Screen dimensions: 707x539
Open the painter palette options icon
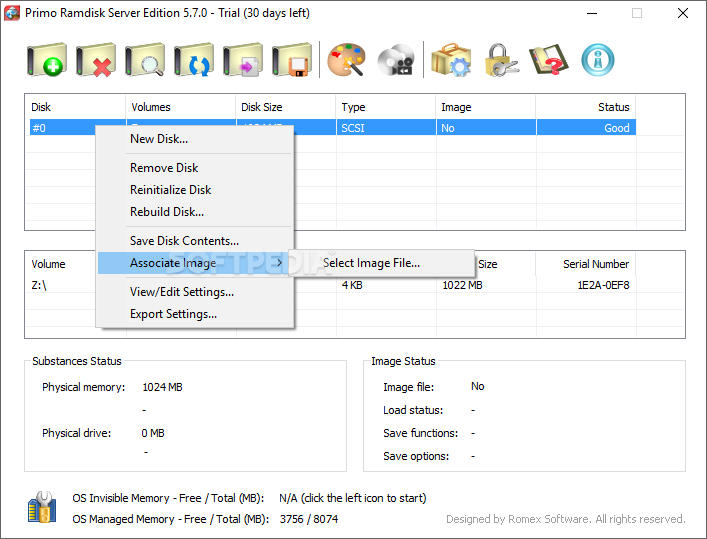[346, 60]
